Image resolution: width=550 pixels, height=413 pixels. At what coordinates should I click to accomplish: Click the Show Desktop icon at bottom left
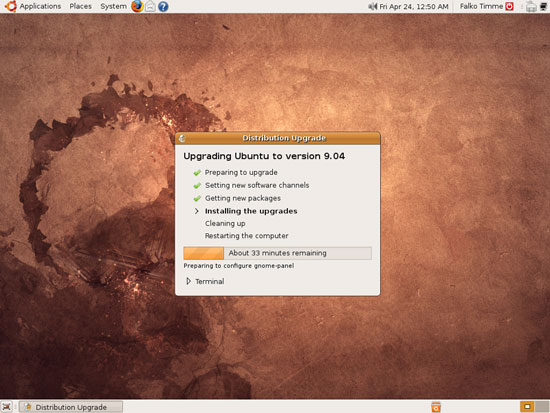click(7, 407)
